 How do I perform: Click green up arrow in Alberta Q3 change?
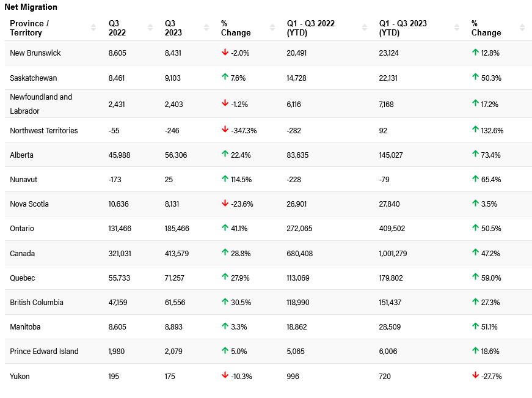coord(225,154)
